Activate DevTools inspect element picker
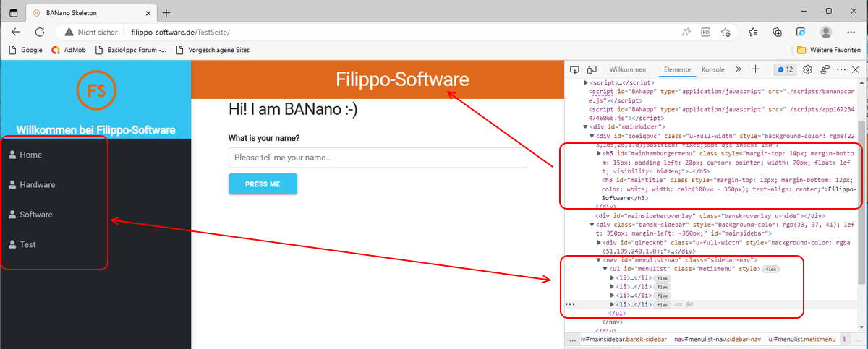The image size is (868, 349). point(574,69)
